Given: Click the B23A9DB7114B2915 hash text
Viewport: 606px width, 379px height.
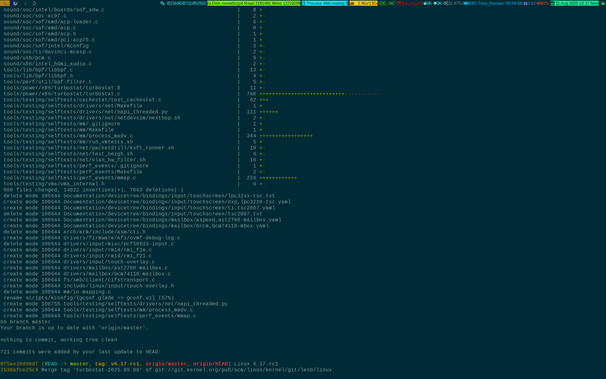Looking at the screenshot, I should (186, 3).
